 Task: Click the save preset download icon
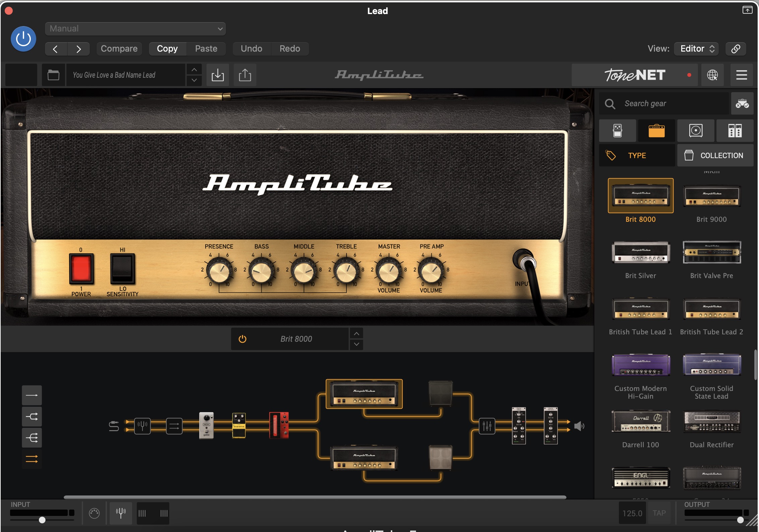pyautogui.click(x=218, y=75)
